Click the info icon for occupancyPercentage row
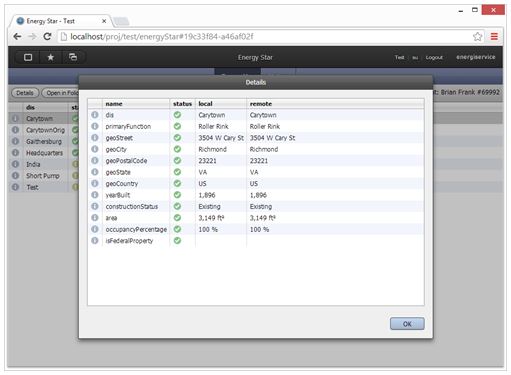The image size is (511, 375). [95, 229]
